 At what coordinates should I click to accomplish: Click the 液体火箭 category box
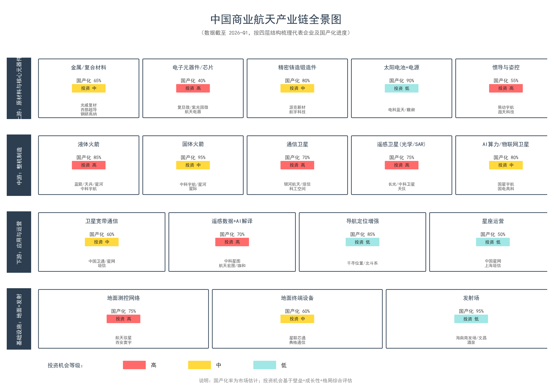(88, 166)
